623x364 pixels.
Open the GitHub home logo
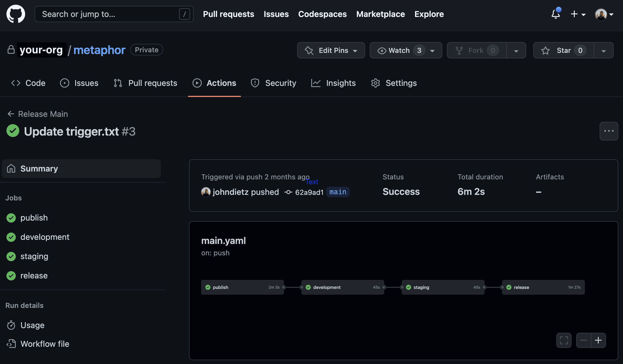[x=16, y=14]
